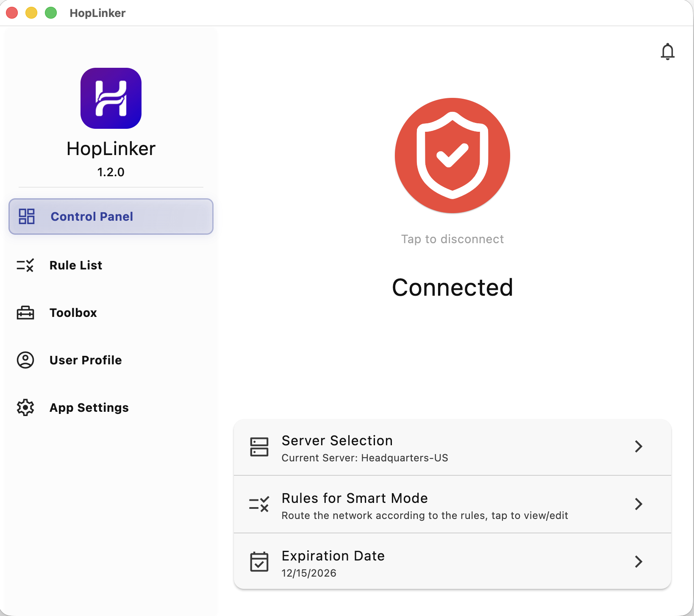Click the calendar icon beside Expiration Date
This screenshot has height=616, width=694.
(259, 562)
